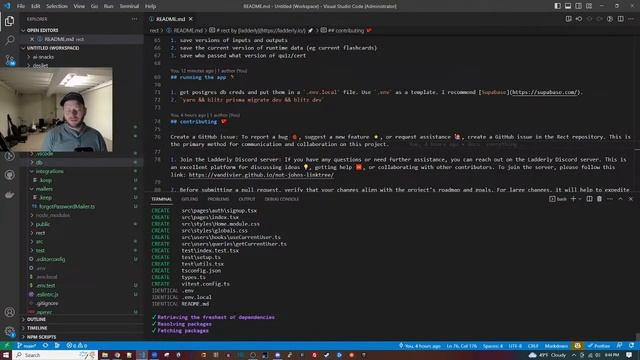Kill terminal with the trash icon
Screen dimensions: 640x360
tap(599, 199)
